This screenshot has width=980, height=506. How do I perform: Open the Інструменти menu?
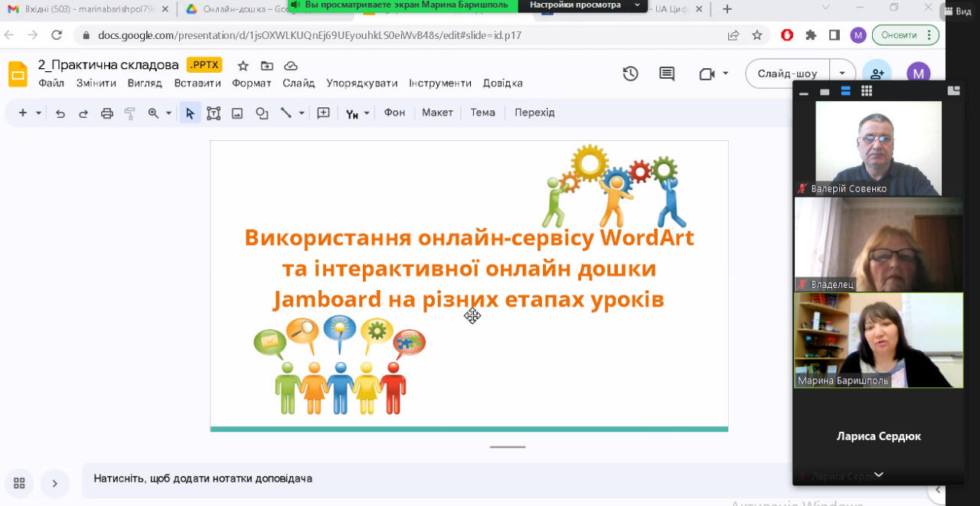coord(440,83)
